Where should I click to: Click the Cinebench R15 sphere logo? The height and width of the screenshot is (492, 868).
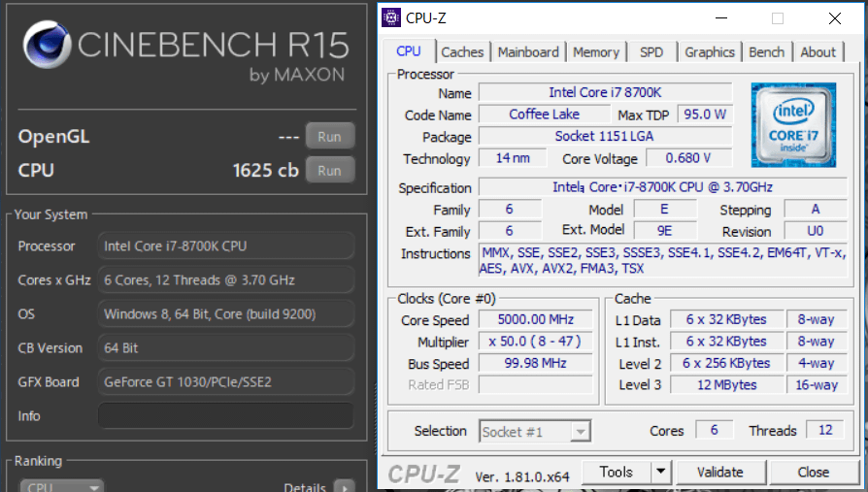(x=47, y=45)
